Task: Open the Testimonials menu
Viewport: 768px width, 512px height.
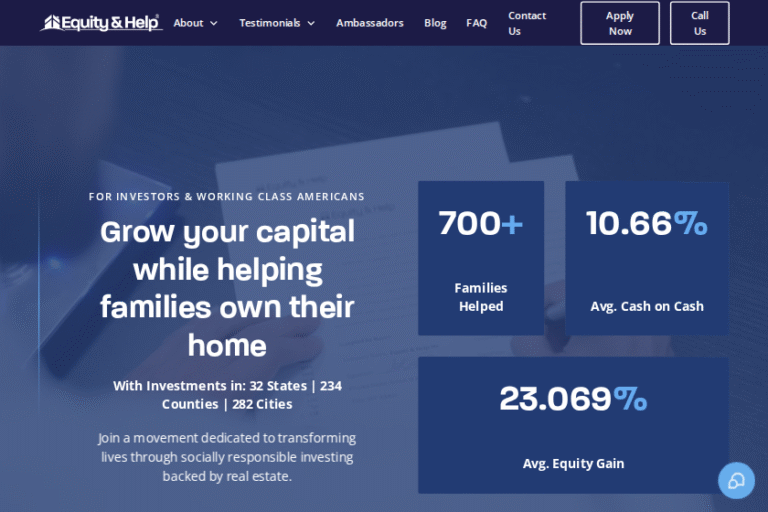Action: pyautogui.click(x=269, y=23)
